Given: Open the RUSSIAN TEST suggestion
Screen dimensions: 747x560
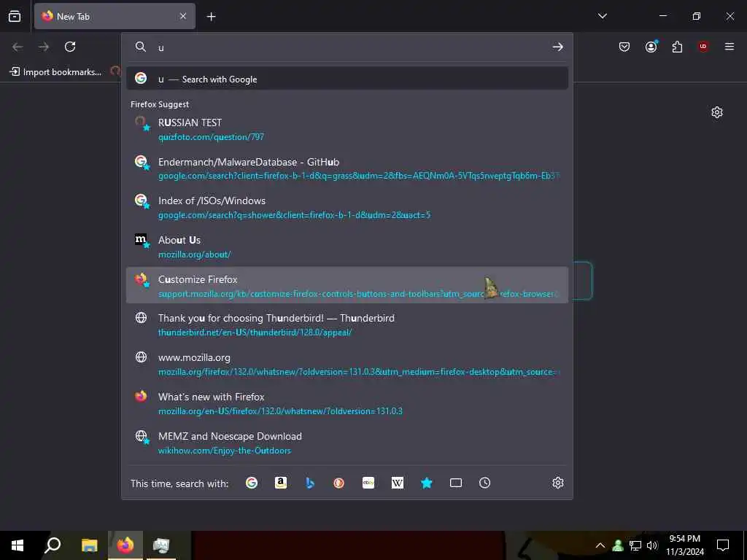Looking at the screenshot, I should click(347, 129).
